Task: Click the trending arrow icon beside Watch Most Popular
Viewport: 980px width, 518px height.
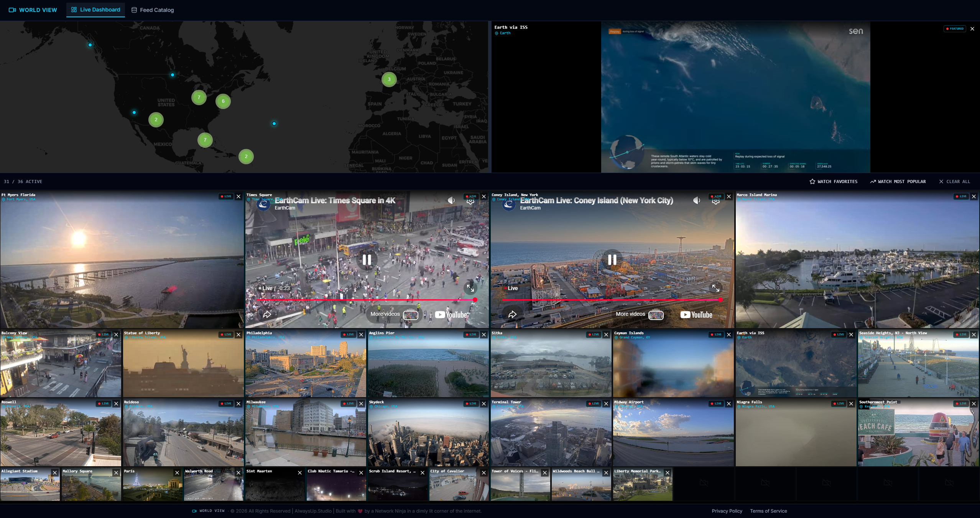Action: [x=873, y=181]
